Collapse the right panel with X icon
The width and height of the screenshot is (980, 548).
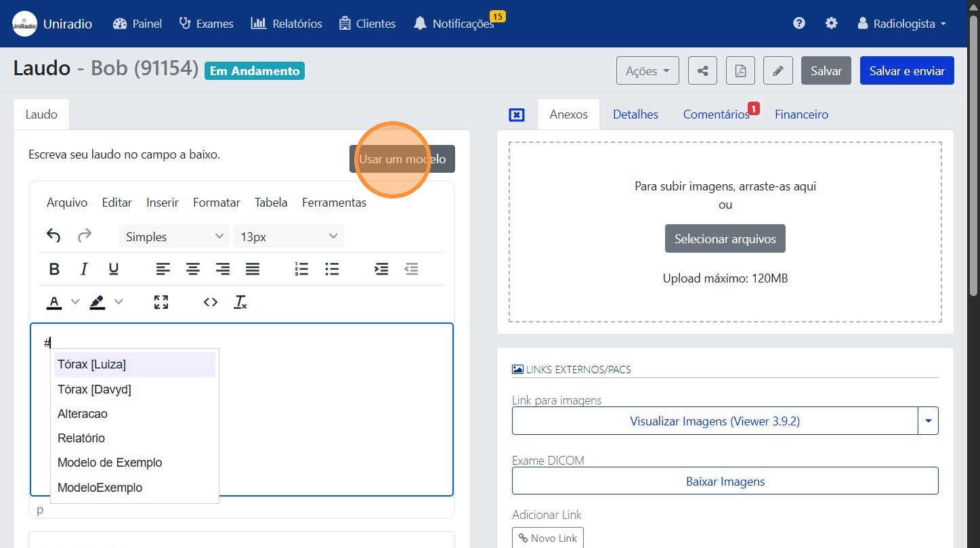pyautogui.click(x=516, y=114)
